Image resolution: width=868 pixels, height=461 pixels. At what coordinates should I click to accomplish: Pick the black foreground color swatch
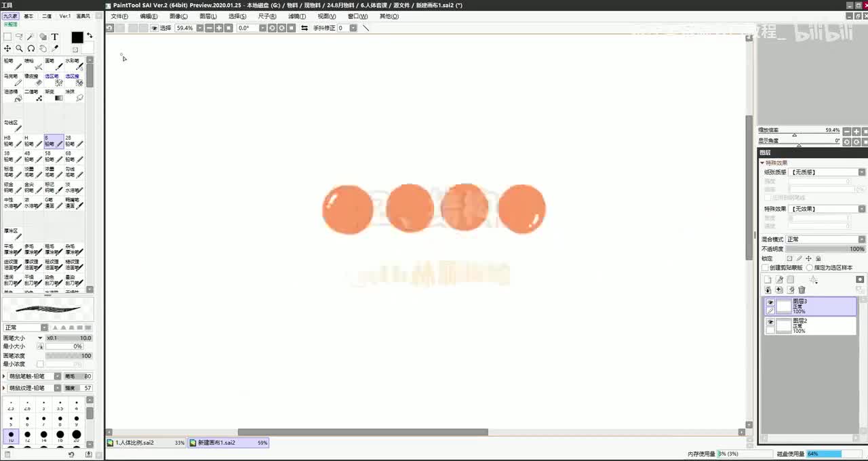[77, 38]
